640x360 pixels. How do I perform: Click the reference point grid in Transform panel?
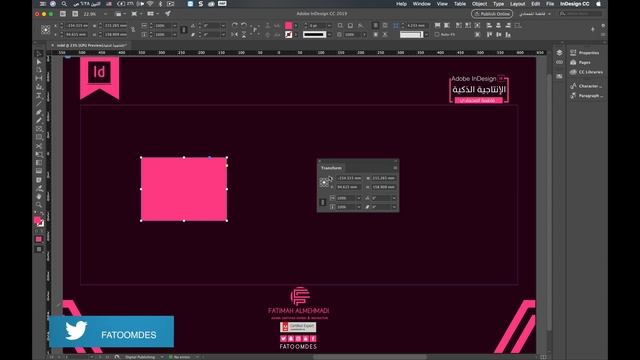pyautogui.click(x=324, y=182)
